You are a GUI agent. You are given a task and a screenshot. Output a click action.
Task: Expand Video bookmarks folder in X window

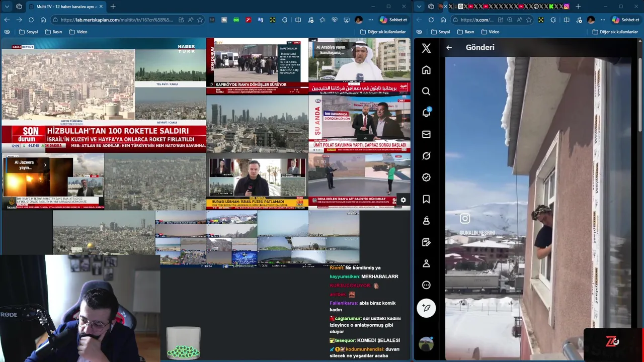(491, 32)
